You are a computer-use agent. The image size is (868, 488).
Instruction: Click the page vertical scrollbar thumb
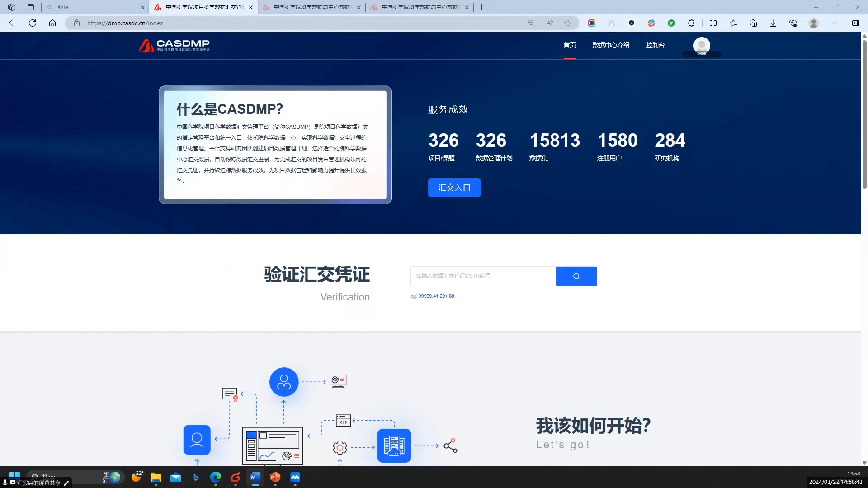864,114
